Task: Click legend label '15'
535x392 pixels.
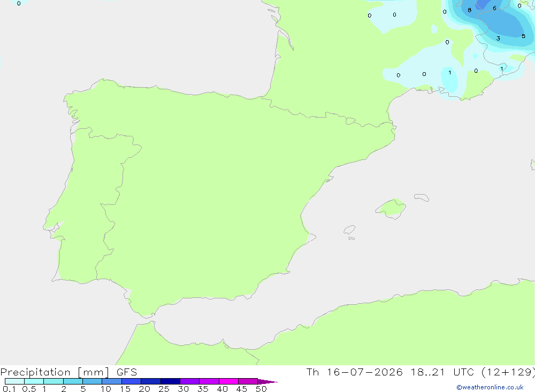Action: (x=125, y=389)
